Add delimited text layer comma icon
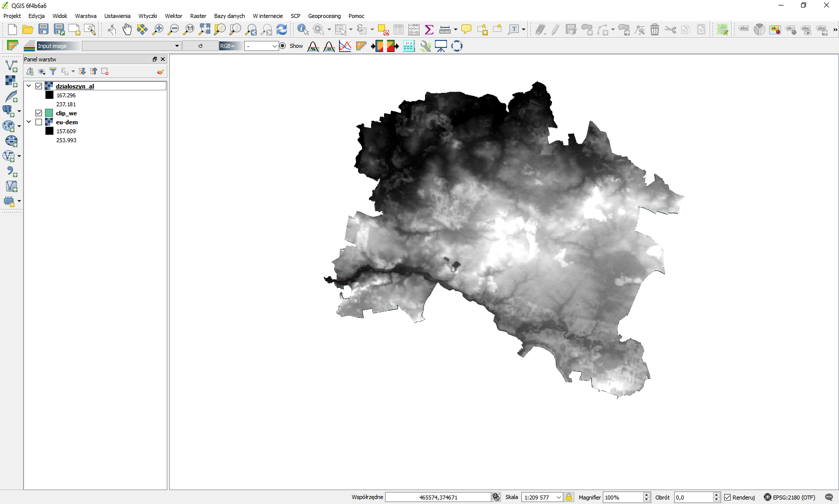The image size is (839, 504). [11, 171]
